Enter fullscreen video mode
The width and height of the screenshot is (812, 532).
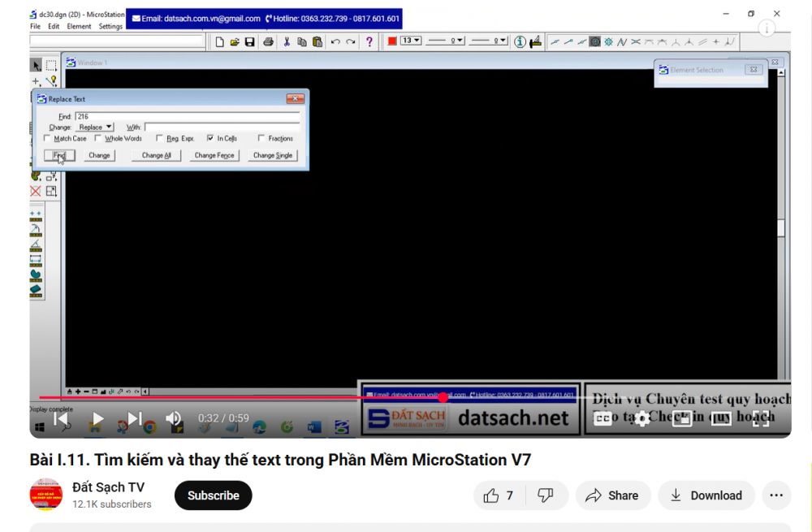(x=760, y=419)
